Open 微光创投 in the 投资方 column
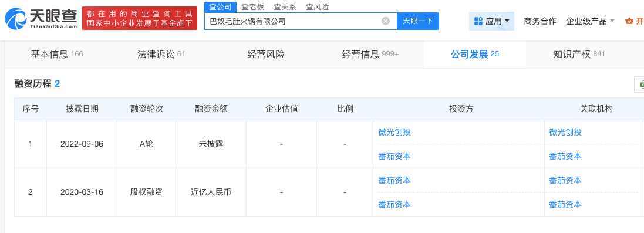Viewport: 644px width, 233px height. click(395, 132)
